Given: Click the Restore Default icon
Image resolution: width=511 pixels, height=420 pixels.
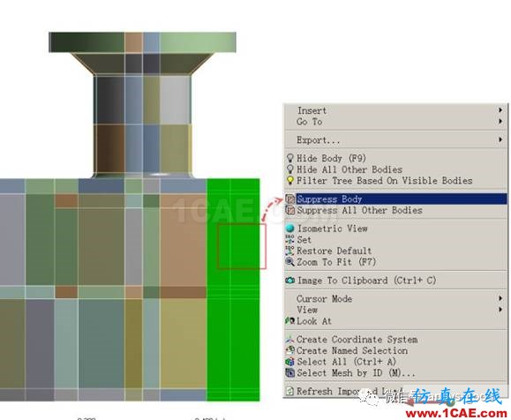Looking at the screenshot, I should 289,251.
